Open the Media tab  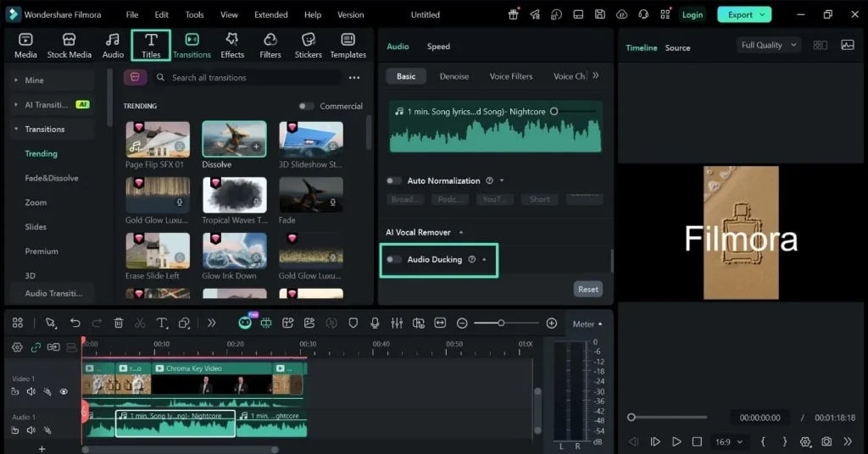tap(25, 46)
